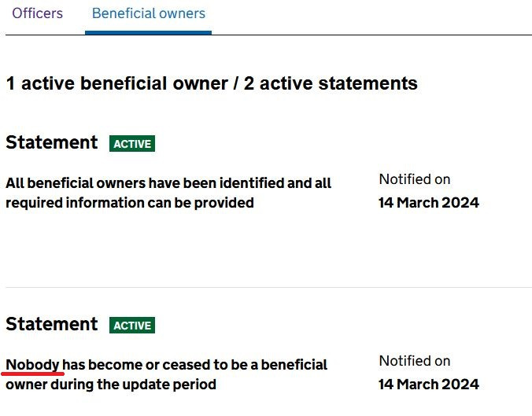This screenshot has width=532, height=416.
Task: Click the underlined word 'Nobody'
Action: [x=32, y=365]
